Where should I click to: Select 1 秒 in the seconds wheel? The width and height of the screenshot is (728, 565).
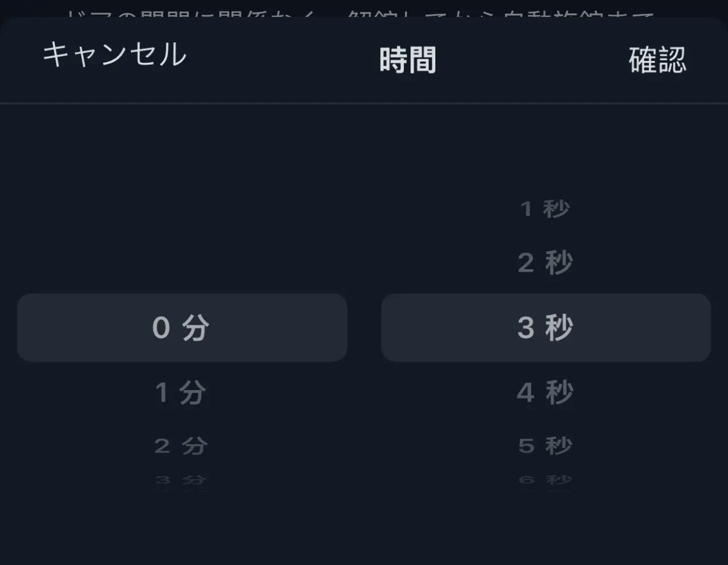click(545, 209)
